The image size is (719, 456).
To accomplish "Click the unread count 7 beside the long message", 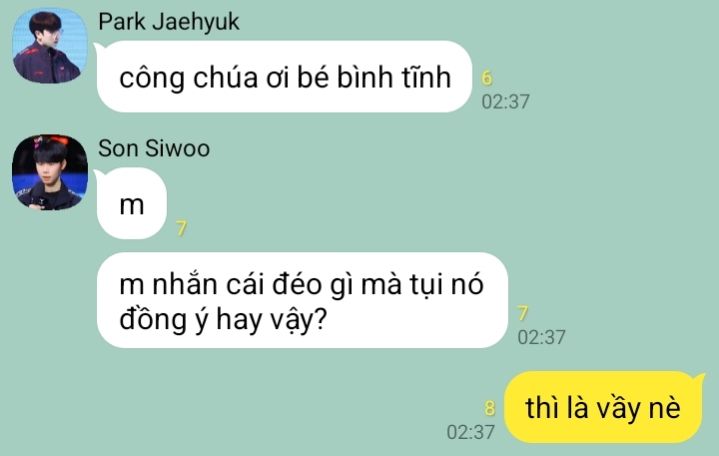I will (x=523, y=313).
